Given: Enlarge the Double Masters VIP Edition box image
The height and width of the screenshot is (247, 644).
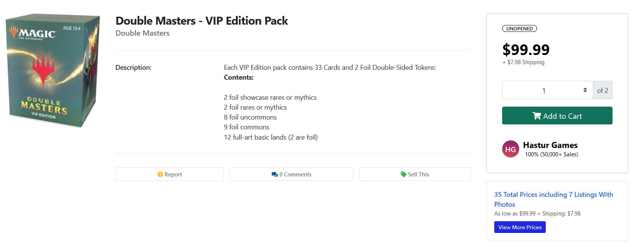Looking at the screenshot, I should 53,71.
